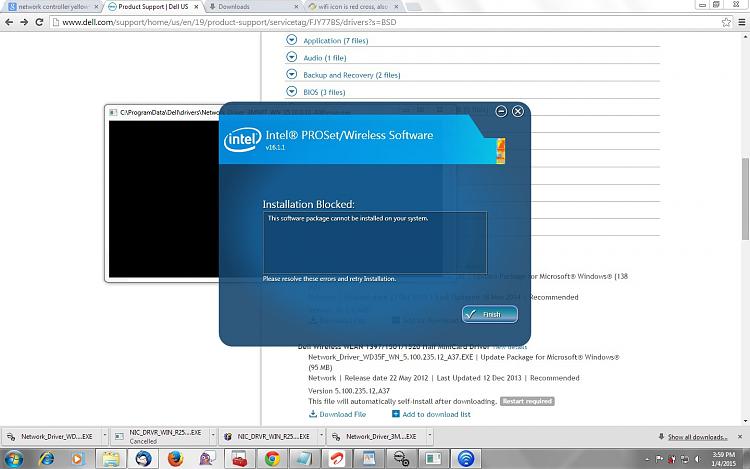The image size is (750, 469).
Task: Open the Intel wireless taskbar icon
Action: (465, 459)
